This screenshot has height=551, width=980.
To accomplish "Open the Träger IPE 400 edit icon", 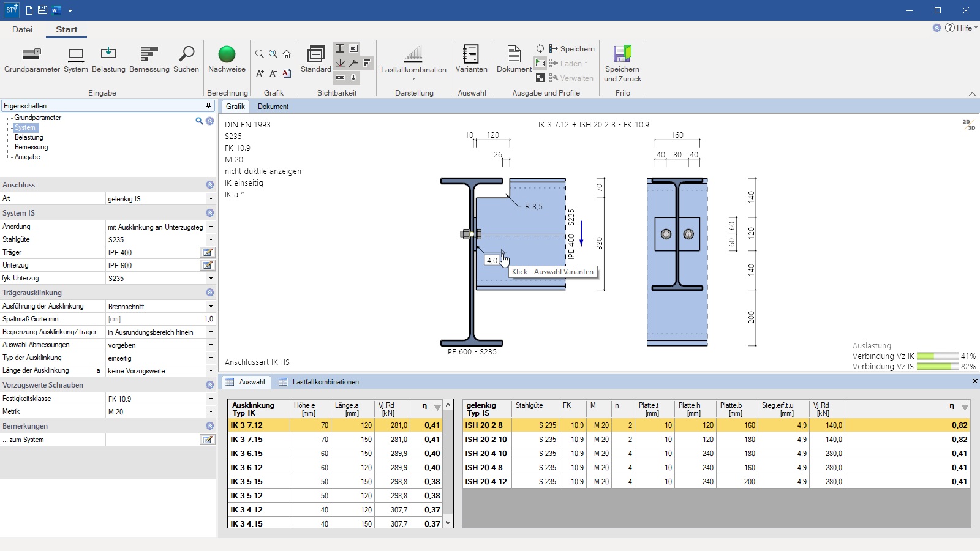I will [x=208, y=252].
